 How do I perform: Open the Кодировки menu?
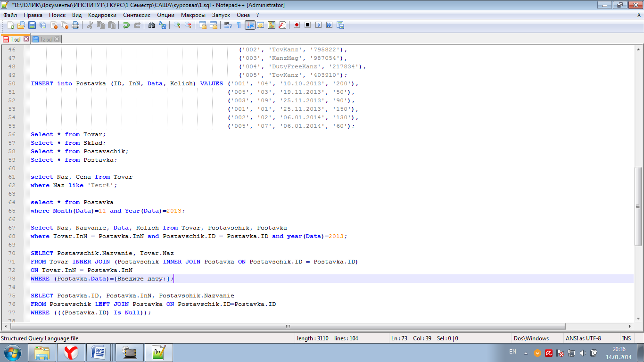coord(102,15)
